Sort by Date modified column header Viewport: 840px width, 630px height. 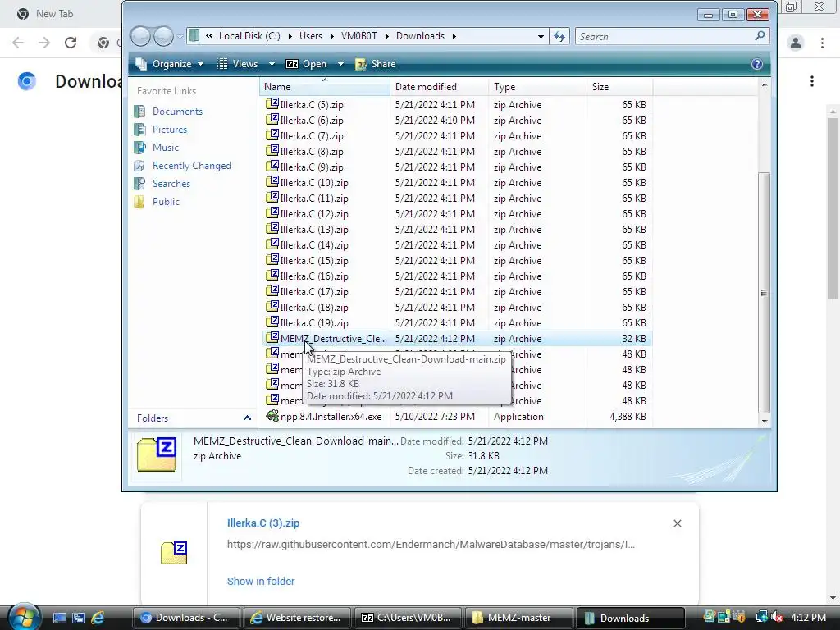[440, 87]
